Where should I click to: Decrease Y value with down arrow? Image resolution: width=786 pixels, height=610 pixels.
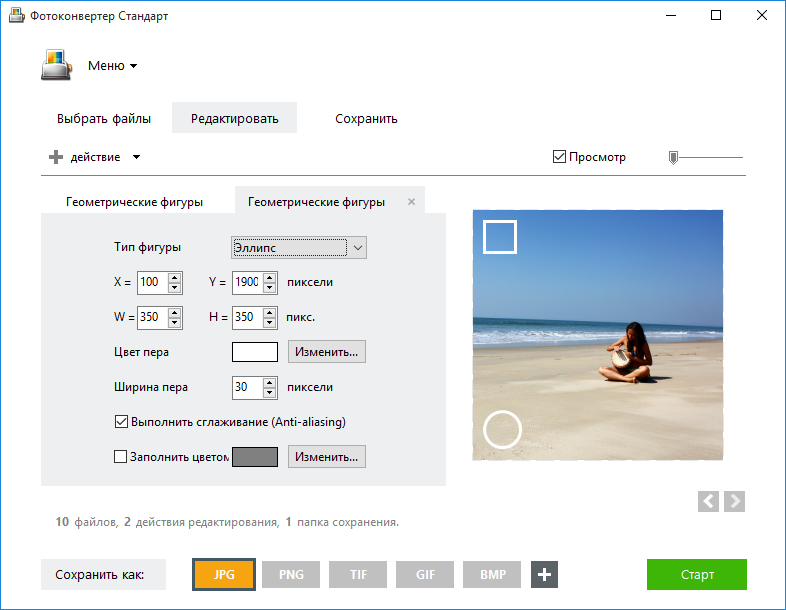(270, 288)
